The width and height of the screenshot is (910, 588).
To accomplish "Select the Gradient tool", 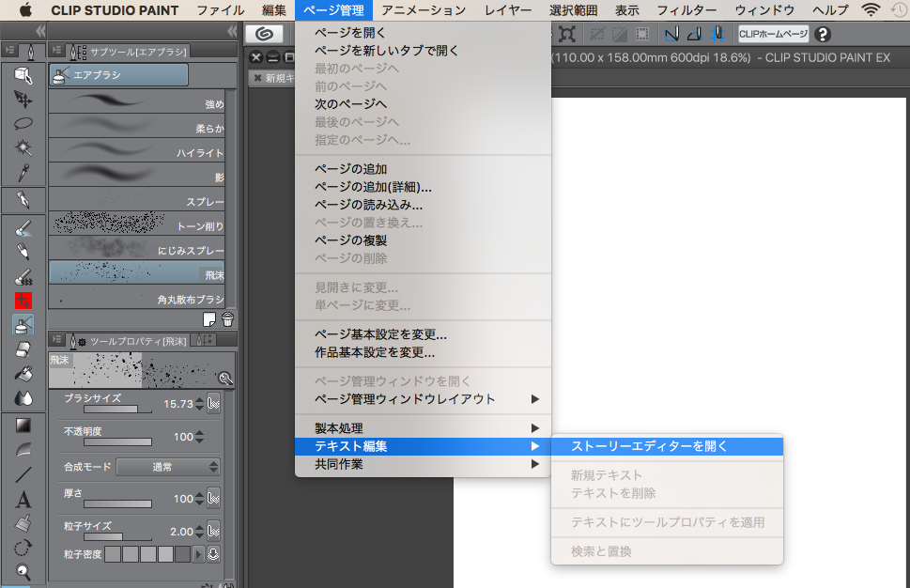I will (x=23, y=426).
